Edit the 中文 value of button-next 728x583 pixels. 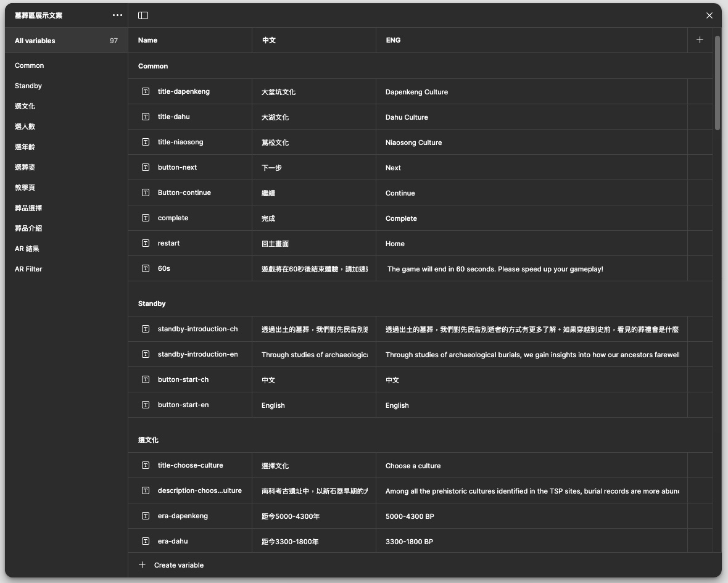pyautogui.click(x=272, y=168)
